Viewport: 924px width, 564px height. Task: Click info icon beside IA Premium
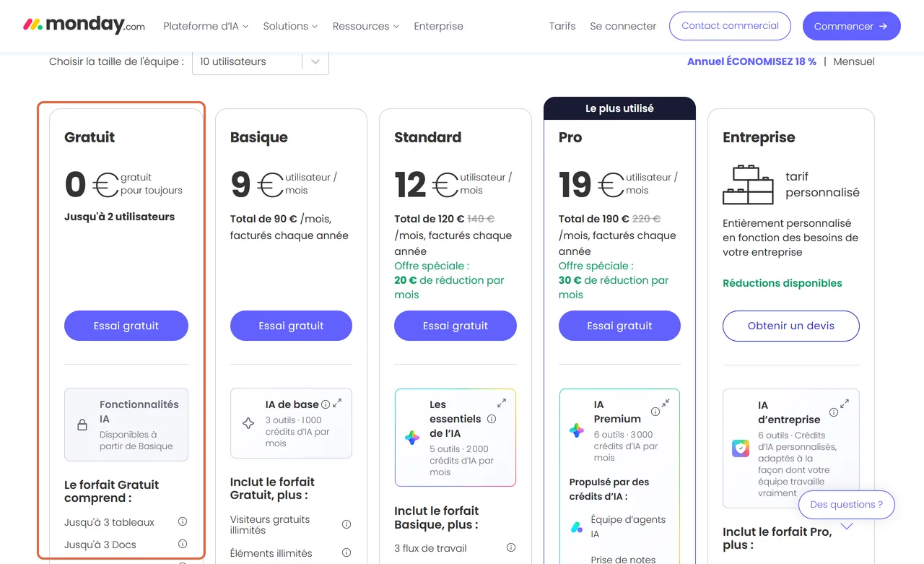(x=655, y=412)
